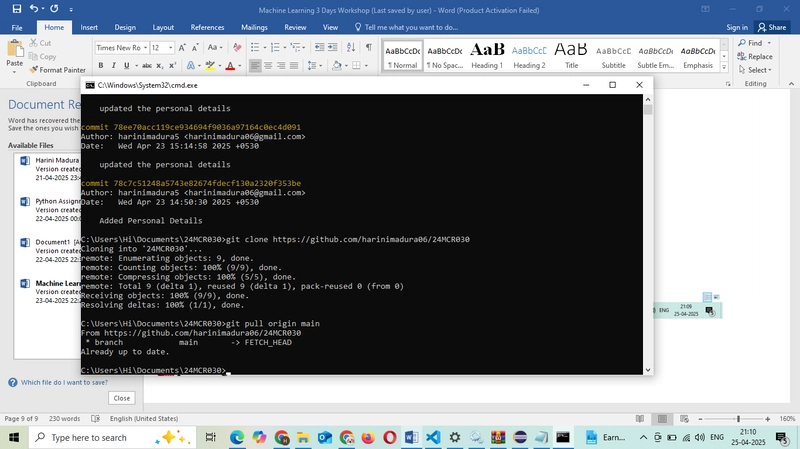This screenshot has height=449, width=800.
Task: Switch to the Insert ribbon tab
Action: point(89,28)
